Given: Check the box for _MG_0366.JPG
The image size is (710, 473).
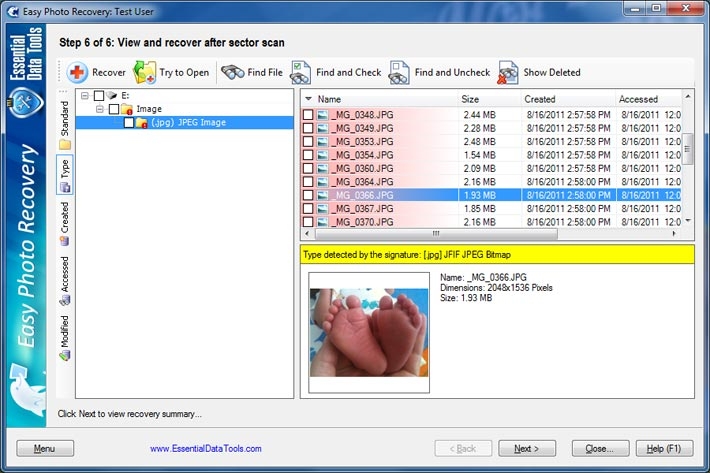Looking at the screenshot, I should [x=308, y=195].
